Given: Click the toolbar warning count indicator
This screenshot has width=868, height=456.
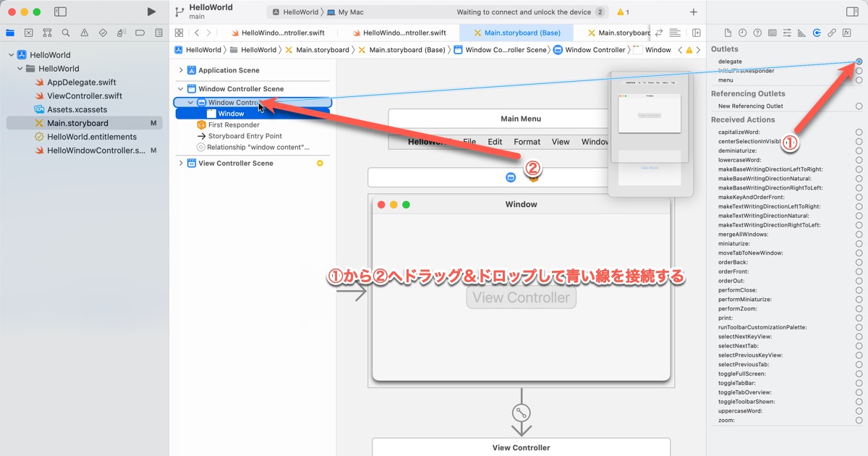Looking at the screenshot, I should (x=622, y=12).
